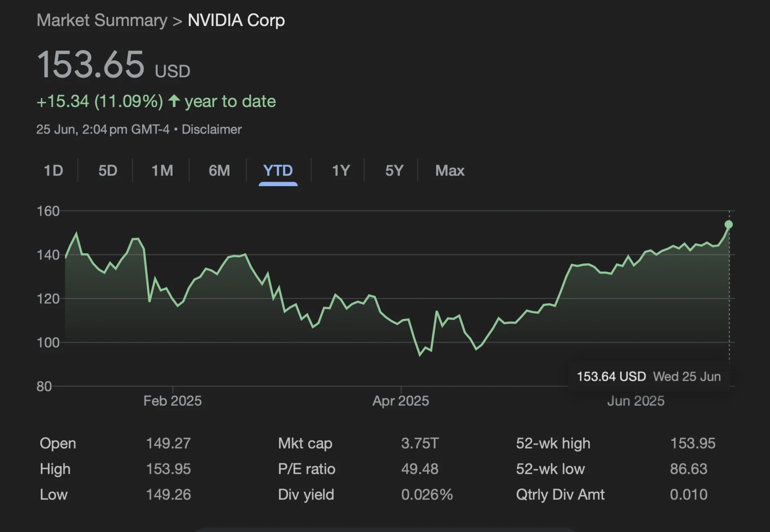Click the NVIDIA Corp title
The image size is (770, 532).
[x=236, y=20]
